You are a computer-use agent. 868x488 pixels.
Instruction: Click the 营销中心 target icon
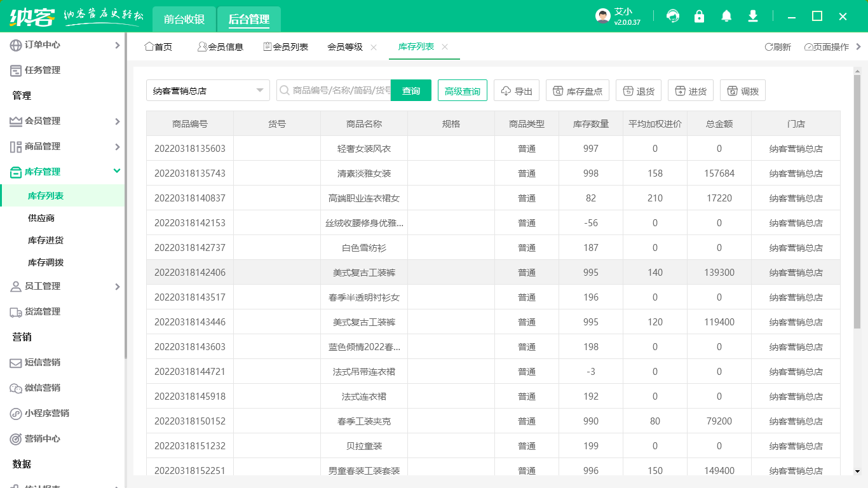(x=16, y=439)
